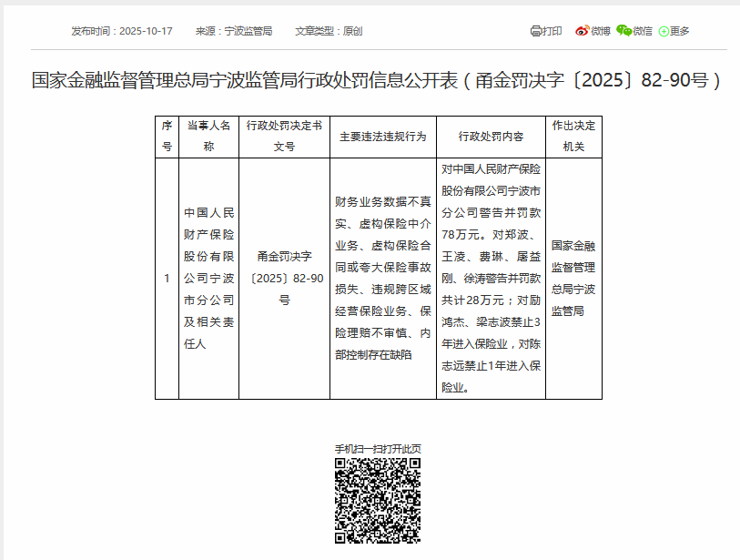
Task: Click the 手机扫一扫打开此页 caption
Action: click(x=378, y=449)
